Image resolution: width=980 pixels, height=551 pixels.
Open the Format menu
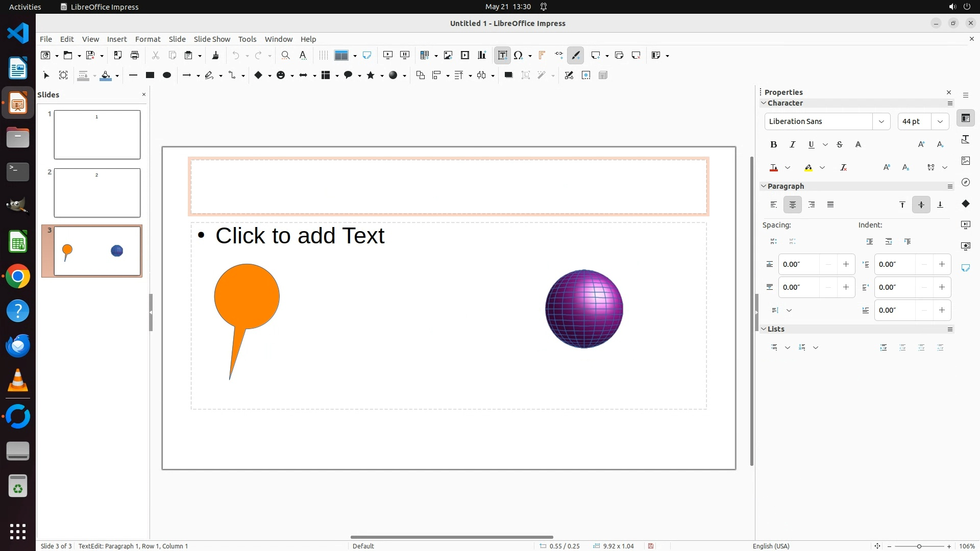[148, 39]
